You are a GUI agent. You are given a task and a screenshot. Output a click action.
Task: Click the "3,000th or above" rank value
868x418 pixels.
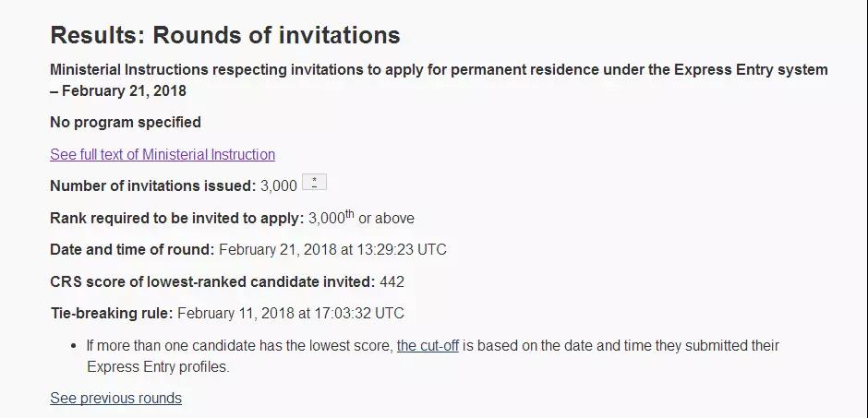click(361, 219)
